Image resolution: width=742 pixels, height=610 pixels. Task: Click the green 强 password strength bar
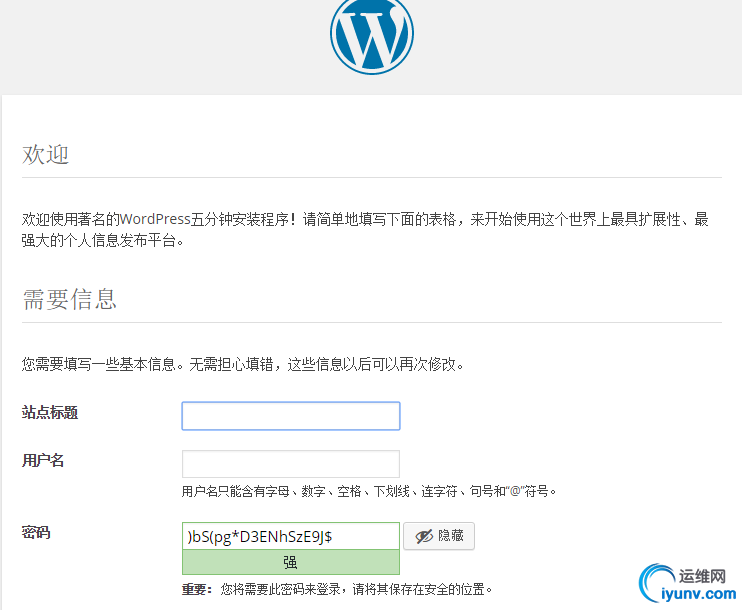(291, 562)
